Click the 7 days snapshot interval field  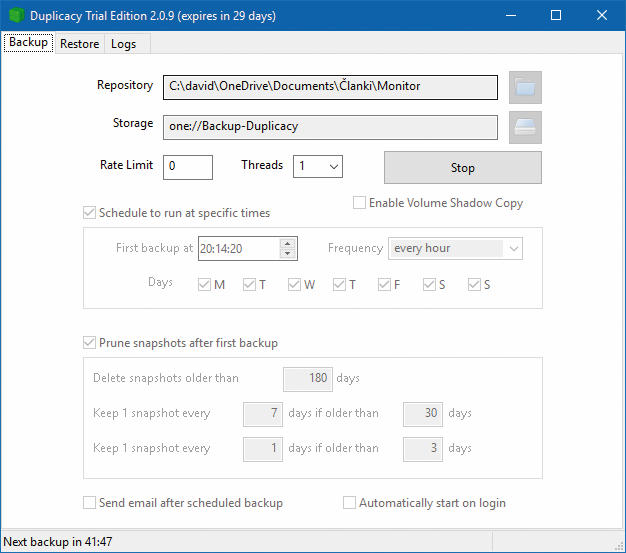tap(263, 414)
